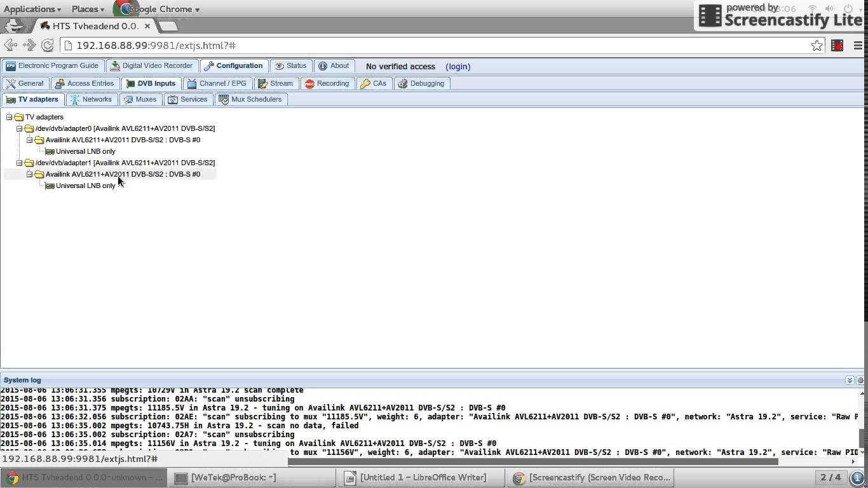Viewport: 868px width, 488px height.
Task: Click the system log vertical scrollbar
Action: 862,438
